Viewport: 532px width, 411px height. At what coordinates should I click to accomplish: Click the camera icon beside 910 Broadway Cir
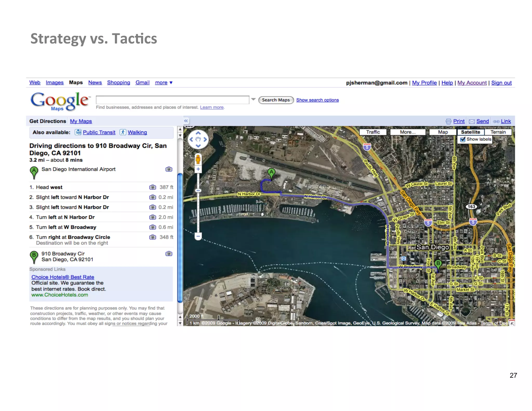click(x=169, y=254)
